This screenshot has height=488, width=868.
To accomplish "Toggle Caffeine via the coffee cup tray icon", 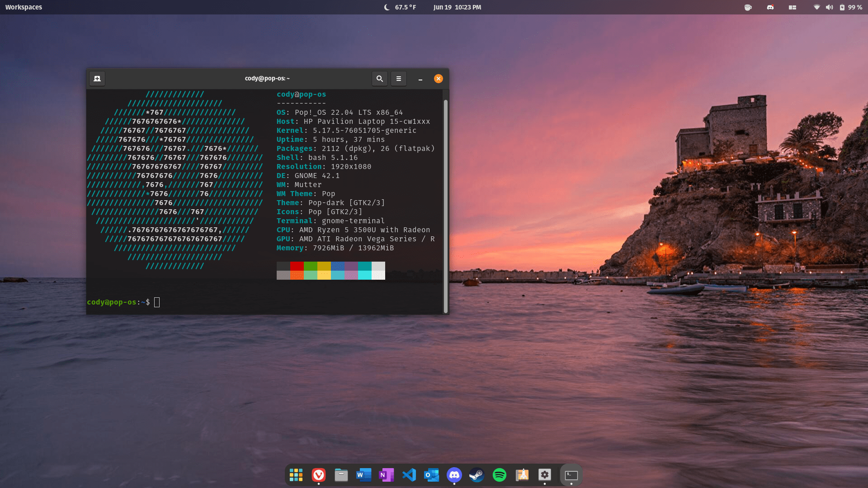I will (748, 7).
